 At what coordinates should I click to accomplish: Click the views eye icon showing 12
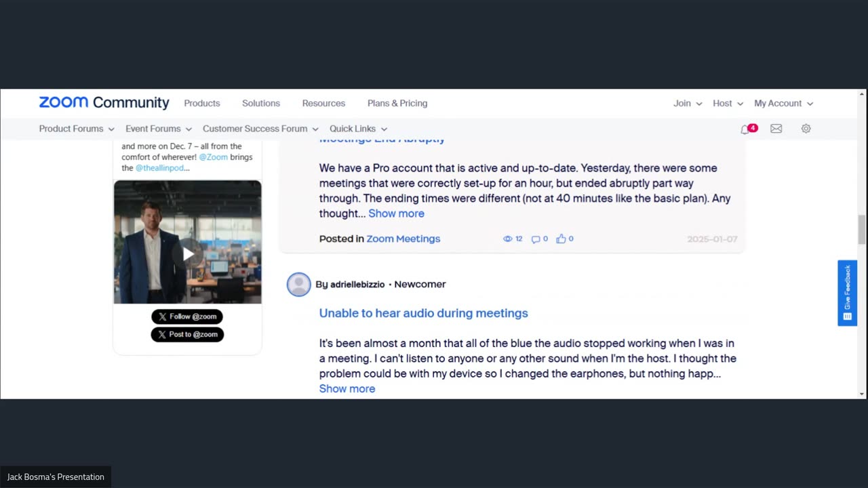507,239
